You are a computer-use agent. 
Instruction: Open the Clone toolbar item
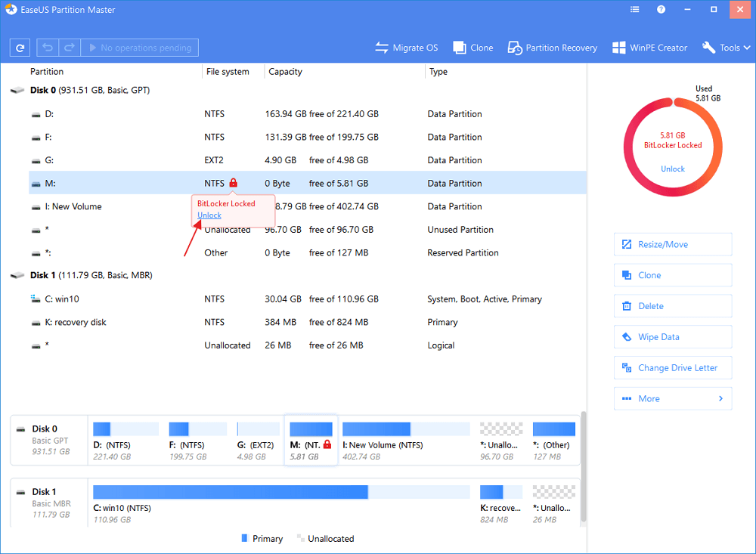pos(473,48)
